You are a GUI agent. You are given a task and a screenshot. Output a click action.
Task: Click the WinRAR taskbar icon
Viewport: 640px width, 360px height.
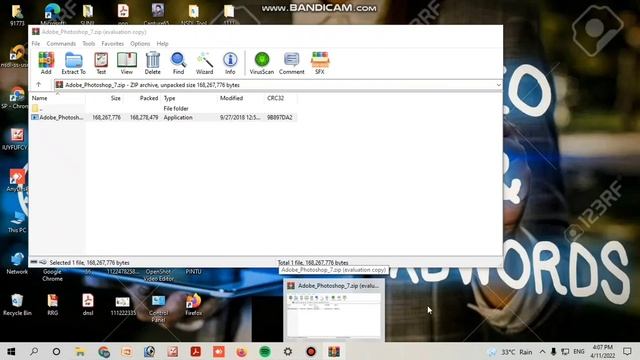(x=334, y=351)
